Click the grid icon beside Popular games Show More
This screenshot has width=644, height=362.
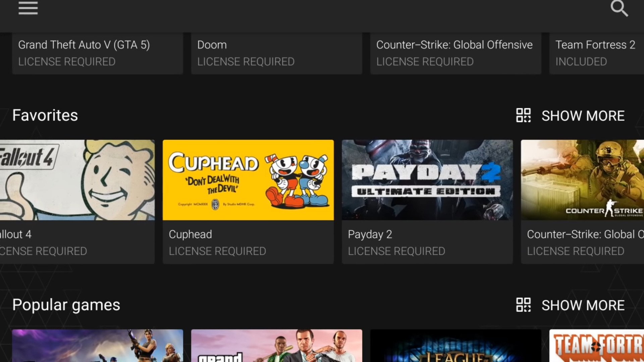[x=523, y=305]
